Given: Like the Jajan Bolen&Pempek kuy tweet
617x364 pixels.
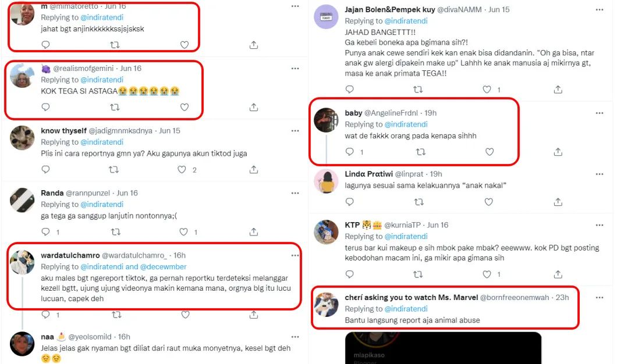Looking at the screenshot, I should click(x=487, y=90).
